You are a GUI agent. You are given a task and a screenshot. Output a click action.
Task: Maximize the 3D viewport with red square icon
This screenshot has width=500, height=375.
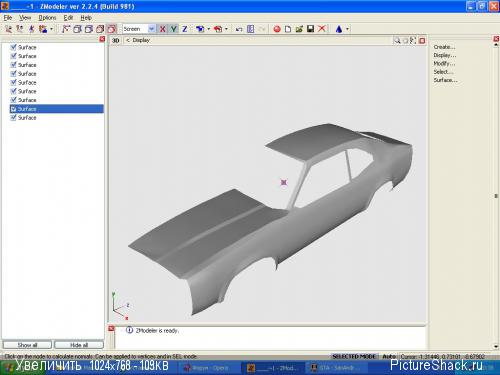coord(422,41)
